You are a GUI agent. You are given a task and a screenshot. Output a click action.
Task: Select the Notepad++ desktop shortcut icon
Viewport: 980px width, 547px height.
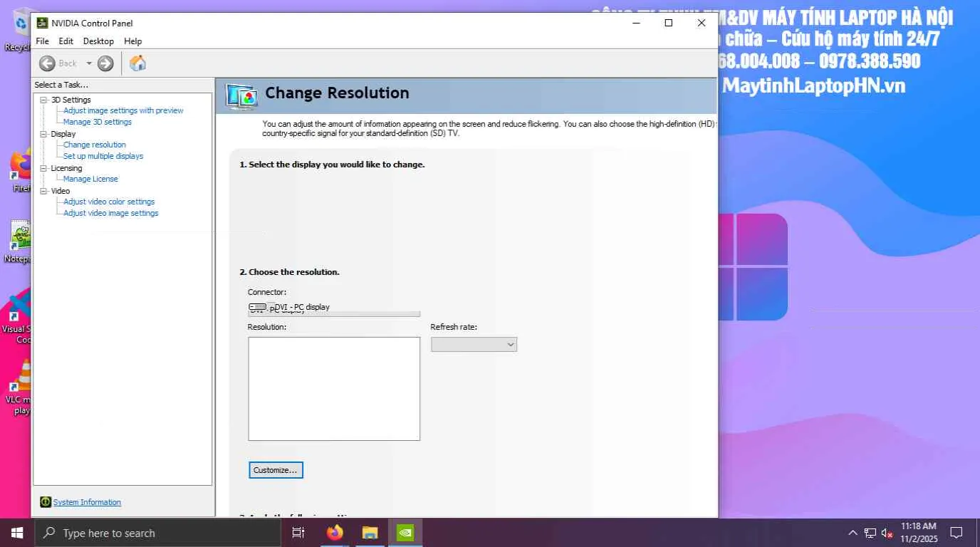pos(20,241)
